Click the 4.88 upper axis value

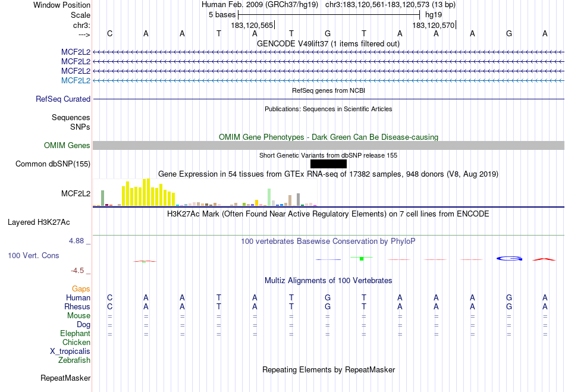coord(76,241)
